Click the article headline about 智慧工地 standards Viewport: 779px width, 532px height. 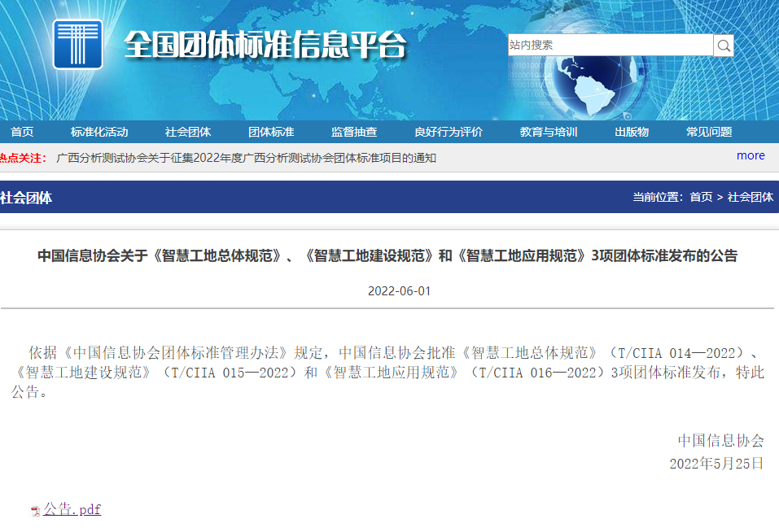click(x=387, y=255)
